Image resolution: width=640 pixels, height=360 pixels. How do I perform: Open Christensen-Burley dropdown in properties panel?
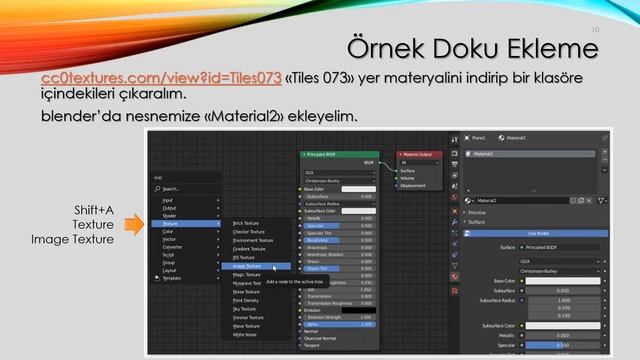[560, 271]
